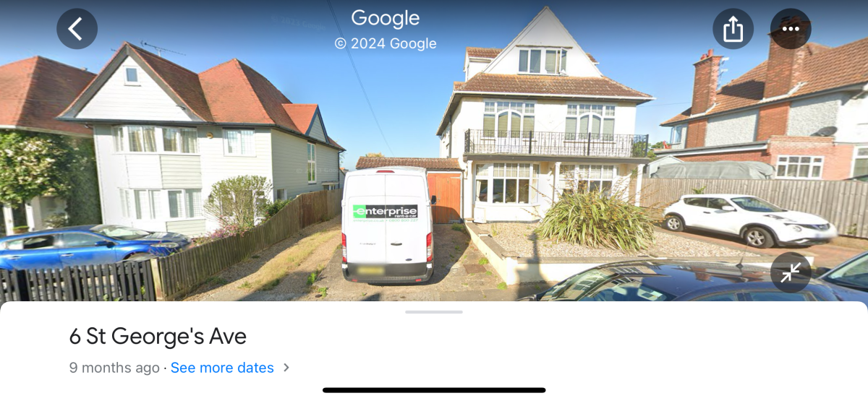Tap the orange garage door

pyautogui.click(x=444, y=197)
